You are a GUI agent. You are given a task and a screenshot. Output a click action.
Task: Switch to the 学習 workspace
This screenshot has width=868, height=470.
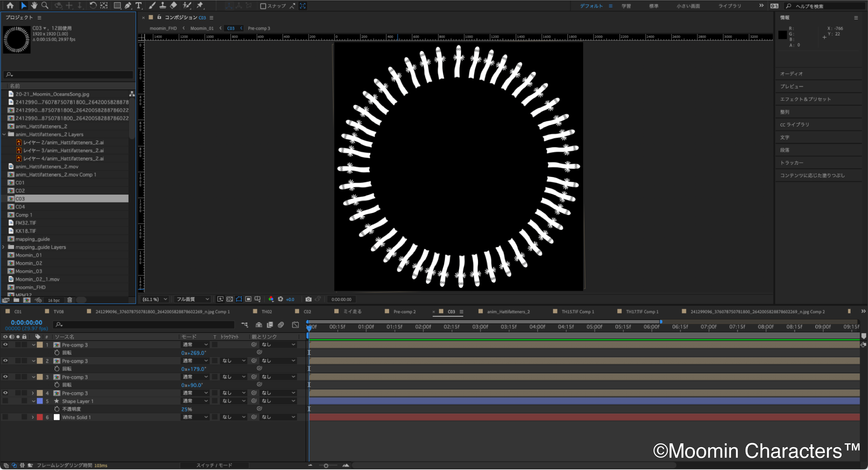pos(626,6)
